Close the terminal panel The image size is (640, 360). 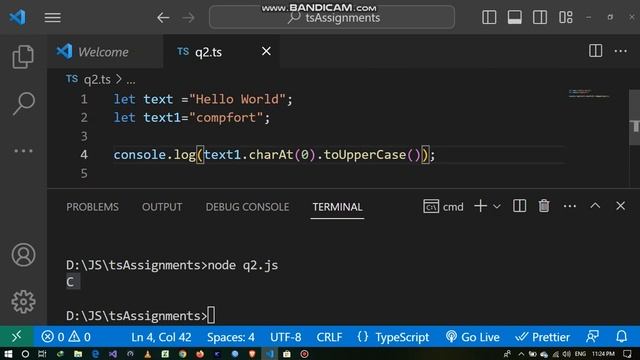coord(620,206)
